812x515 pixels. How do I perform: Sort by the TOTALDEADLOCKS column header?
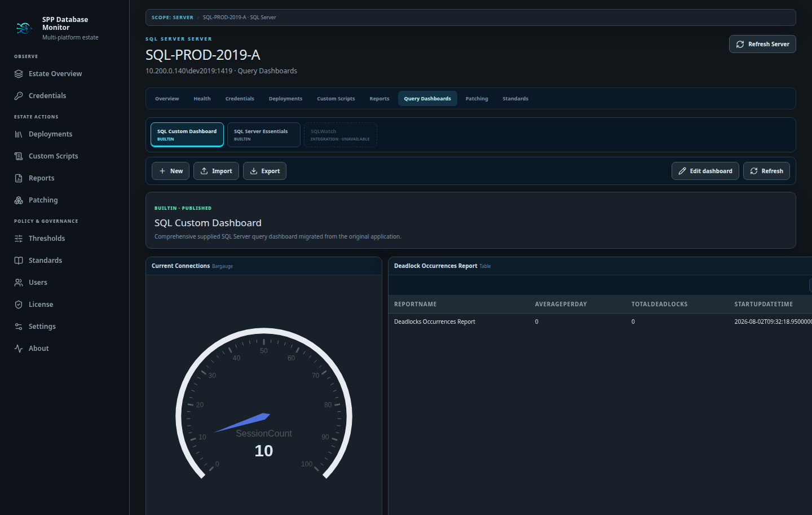click(x=660, y=304)
